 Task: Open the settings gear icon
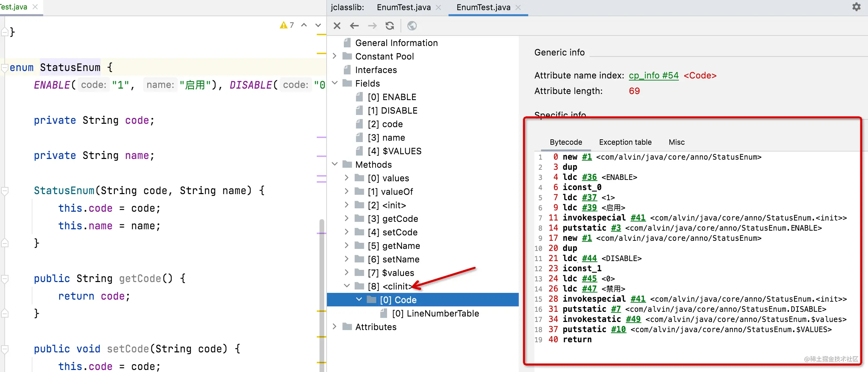pos(856,7)
